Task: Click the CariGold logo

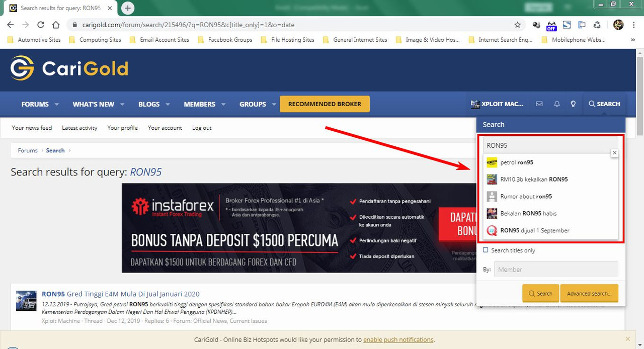Action: pos(69,68)
